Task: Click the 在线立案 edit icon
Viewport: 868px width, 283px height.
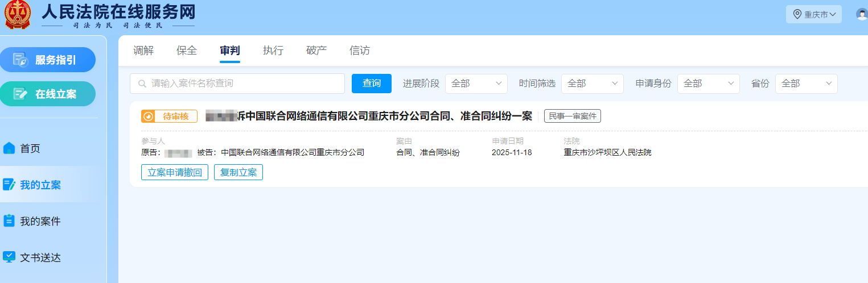Action: tap(20, 94)
